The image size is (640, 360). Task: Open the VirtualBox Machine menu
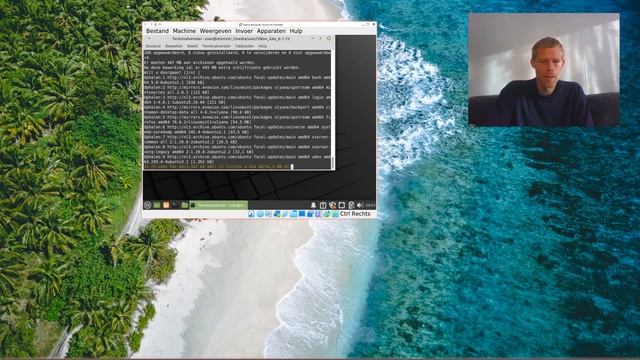184,31
